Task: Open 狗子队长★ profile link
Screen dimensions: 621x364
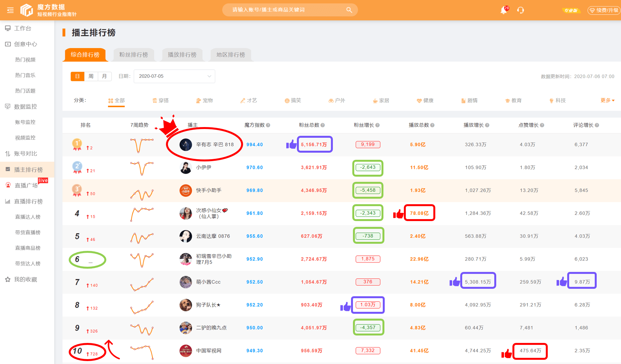Action: tap(208, 305)
